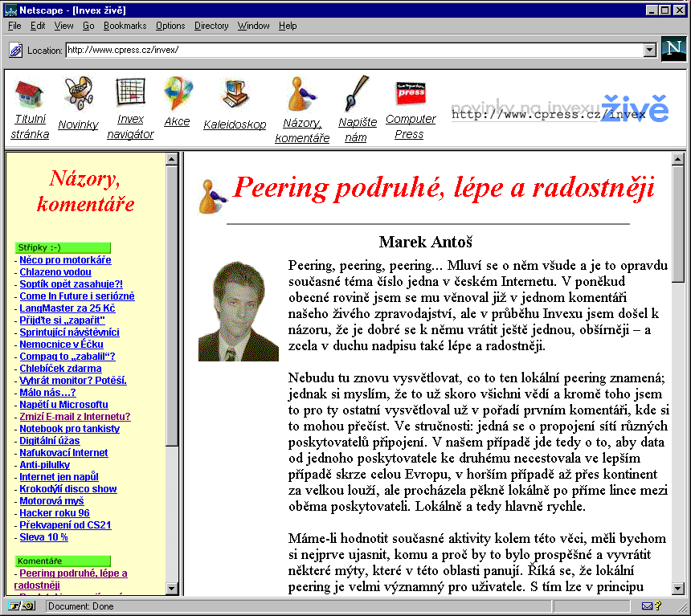Click the Novinky baby carriage icon

coord(79,92)
